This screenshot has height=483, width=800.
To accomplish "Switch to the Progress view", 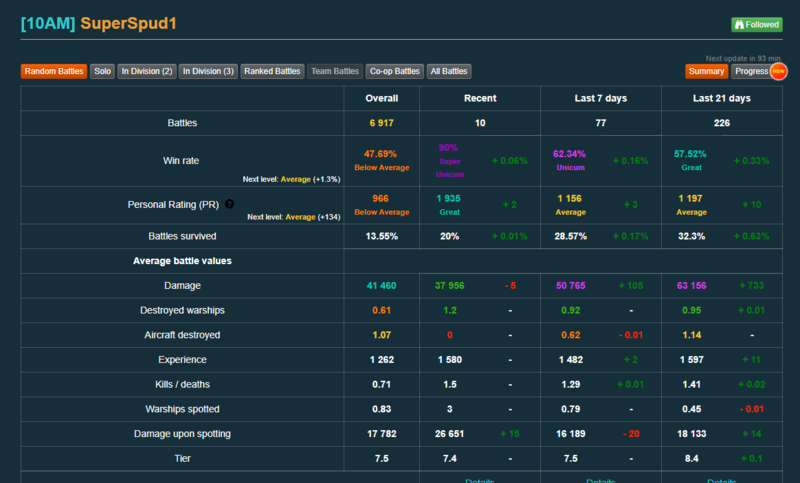I will [751, 71].
